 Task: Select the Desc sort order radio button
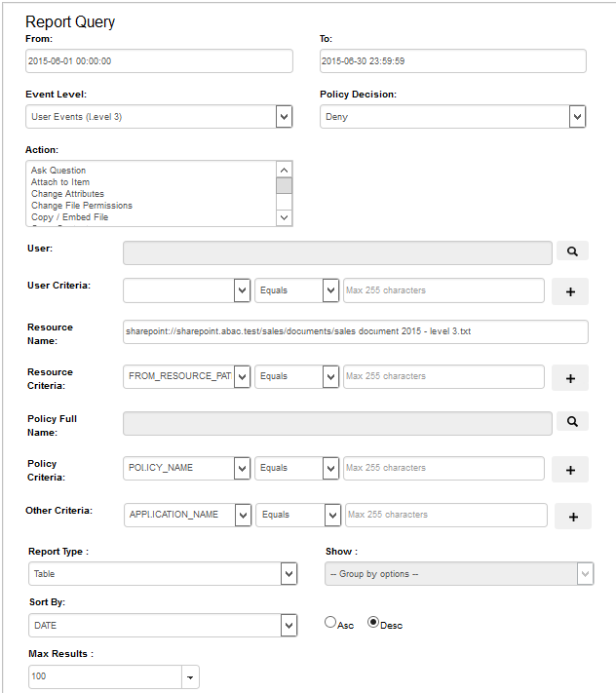coord(373,622)
